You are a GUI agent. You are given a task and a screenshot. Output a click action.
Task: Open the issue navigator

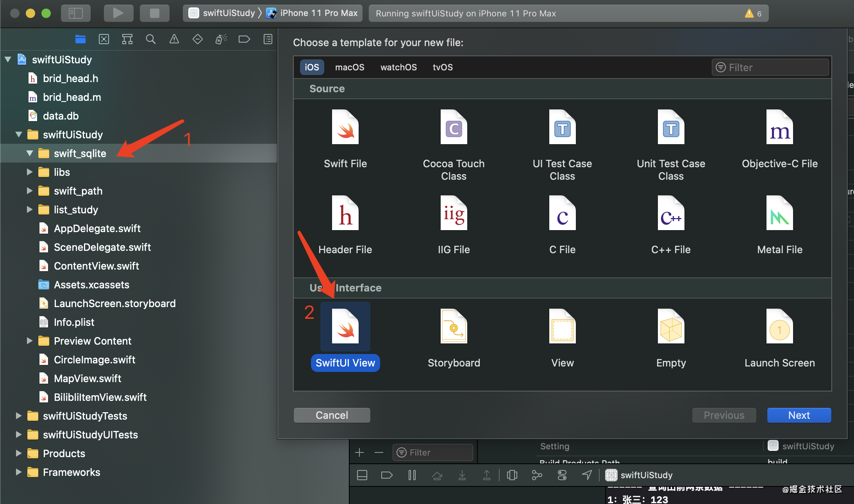pyautogui.click(x=174, y=39)
